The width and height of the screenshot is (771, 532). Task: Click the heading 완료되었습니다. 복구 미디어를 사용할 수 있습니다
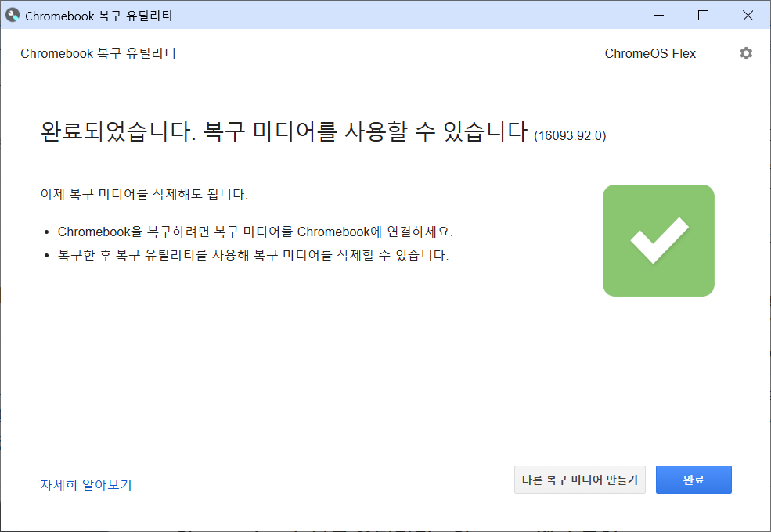coord(284,131)
